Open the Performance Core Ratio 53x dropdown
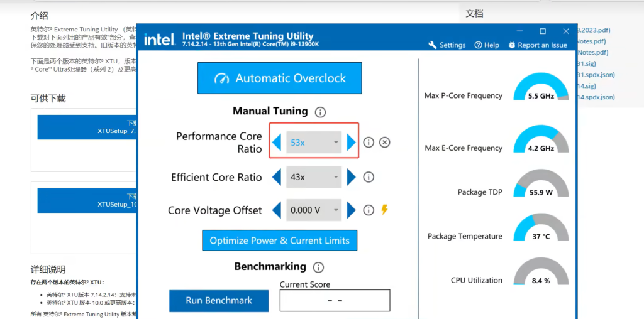Image resolution: width=644 pixels, height=319 pixels. pyautogui.click(x=314, y=143)
